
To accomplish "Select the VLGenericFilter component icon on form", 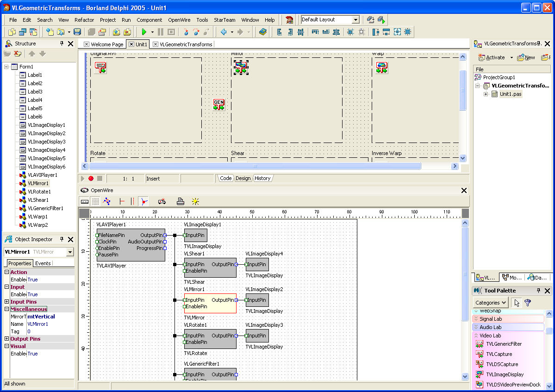I will (219, 105).
